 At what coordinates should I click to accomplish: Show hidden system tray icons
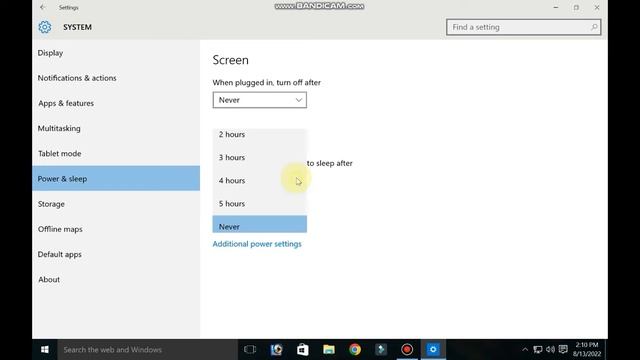[x=525, y=350]
